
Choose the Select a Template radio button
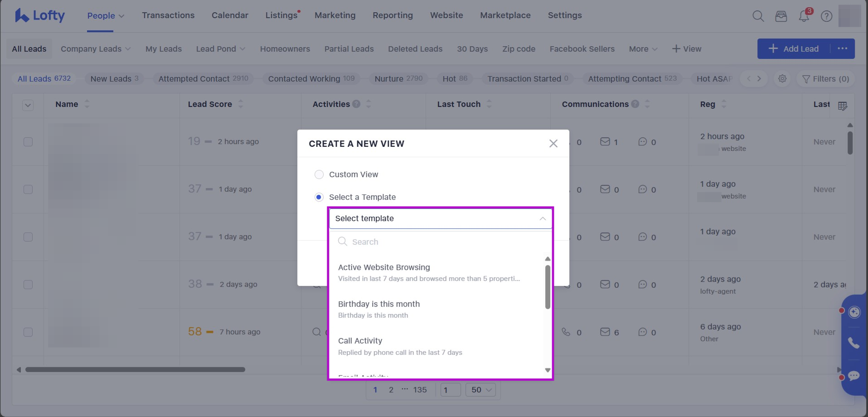click(x=319, y=197)
